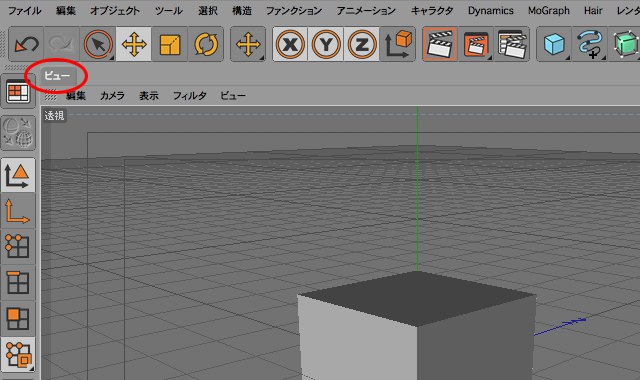Click the gray cube in viewport
The image size is (640, 380).
tap(416, 327)
